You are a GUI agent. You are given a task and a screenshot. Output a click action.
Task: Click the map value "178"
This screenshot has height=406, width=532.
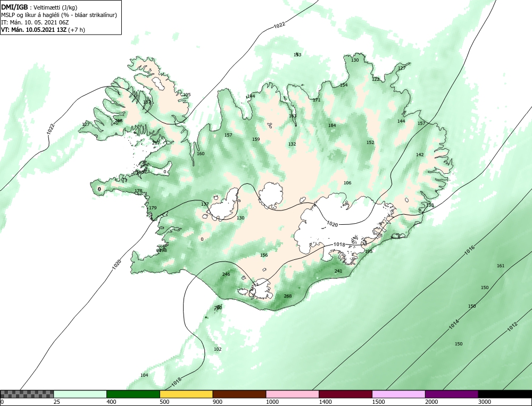click(138, 191)
